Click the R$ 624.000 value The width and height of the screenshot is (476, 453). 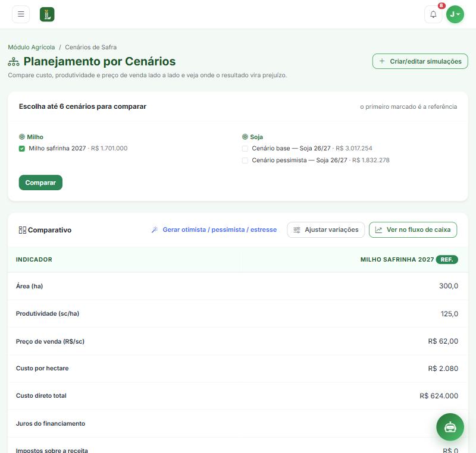click(x=439, y=396)
